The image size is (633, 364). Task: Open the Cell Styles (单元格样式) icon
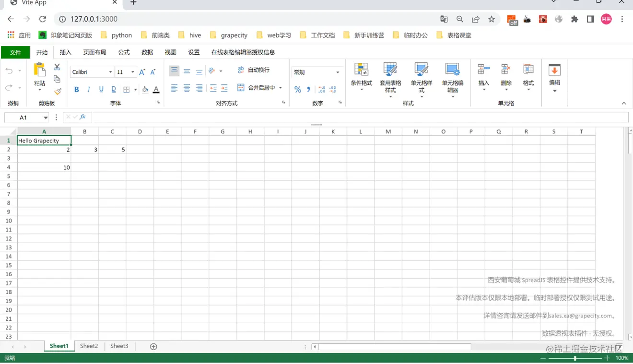(x=421, y=70)
